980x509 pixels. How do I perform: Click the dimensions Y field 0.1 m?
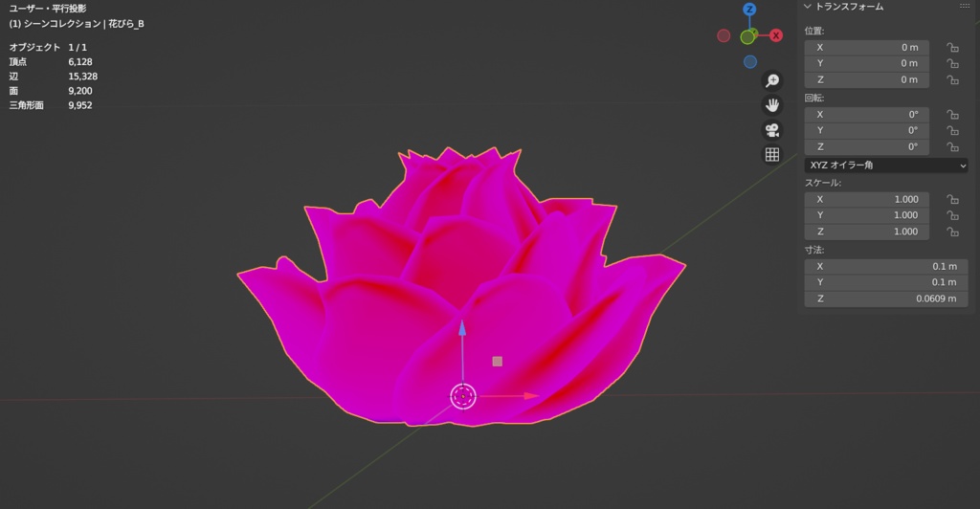886,282
